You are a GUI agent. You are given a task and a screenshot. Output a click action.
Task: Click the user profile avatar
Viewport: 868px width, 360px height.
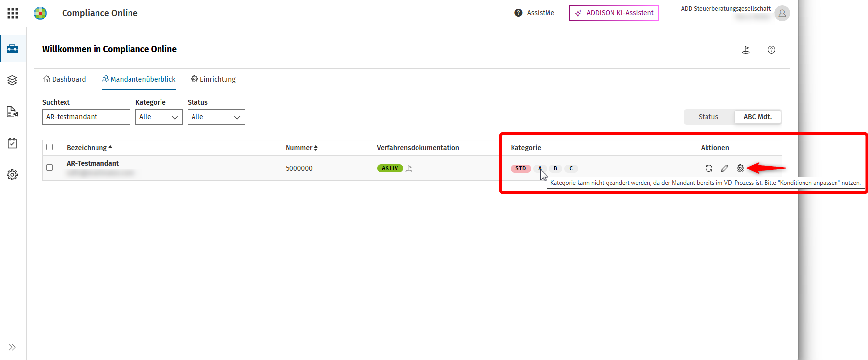(x=782, y=13)
